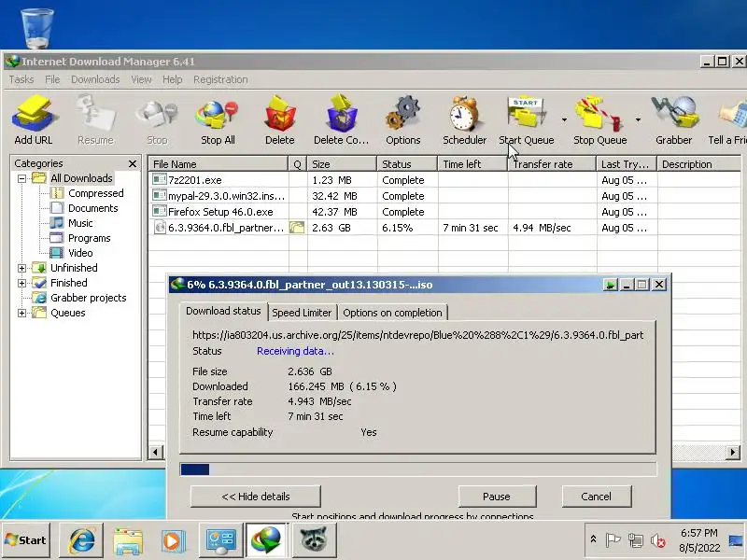This screenshot has width=747, height=560.
Task: Open Windows Explorer from the taskbar
Action: coord(128,540)
